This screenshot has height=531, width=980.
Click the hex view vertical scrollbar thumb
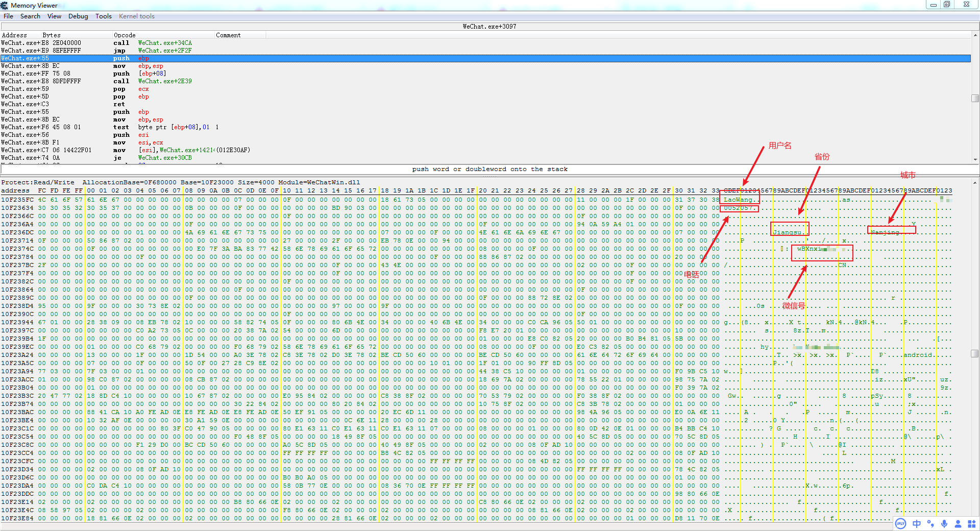pyautogui.click(x=975, y=353)
